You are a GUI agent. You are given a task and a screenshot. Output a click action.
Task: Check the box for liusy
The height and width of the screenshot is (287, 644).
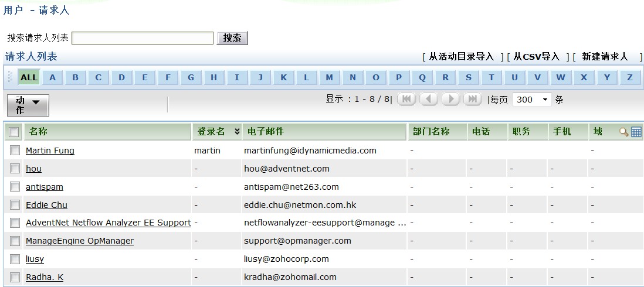coord(15,259)
